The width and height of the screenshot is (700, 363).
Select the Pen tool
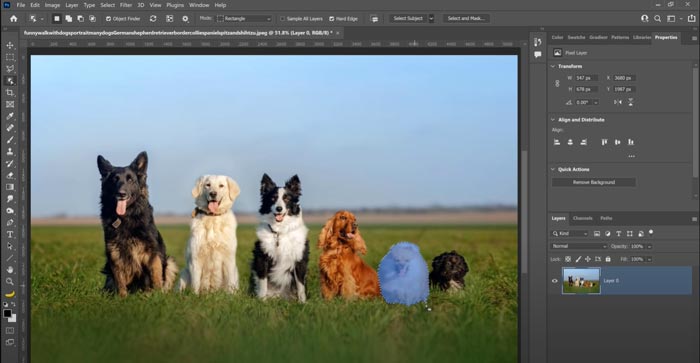(10, 222)
